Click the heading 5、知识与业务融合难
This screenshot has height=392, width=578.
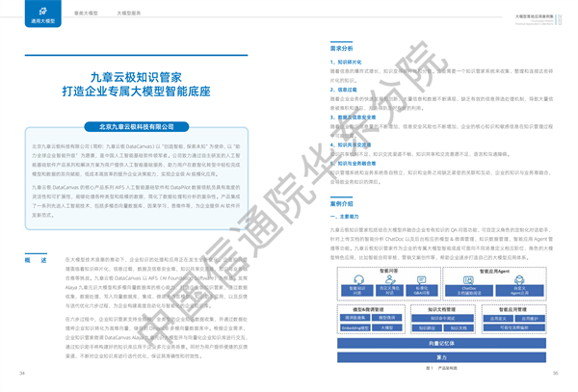pos(353,163)
